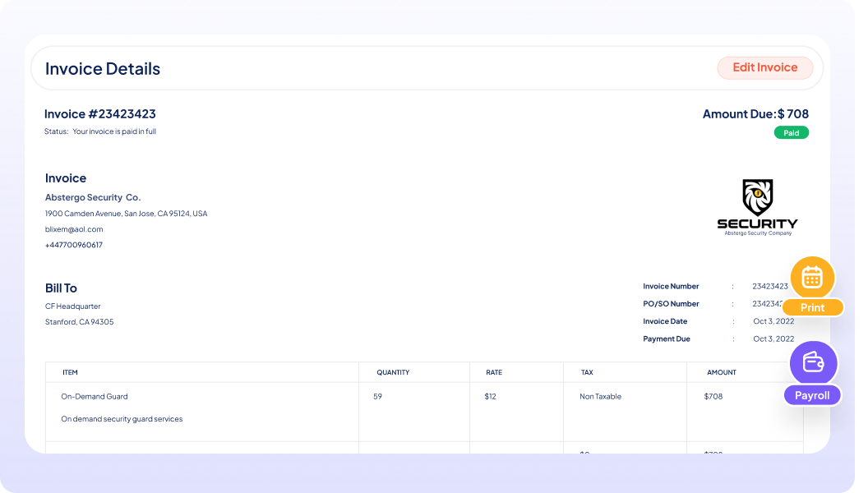The height and width of the screenshot is (493, 868).
Task: Select the 1900 Camden Avenue address
Action: [x=127, y=214]
